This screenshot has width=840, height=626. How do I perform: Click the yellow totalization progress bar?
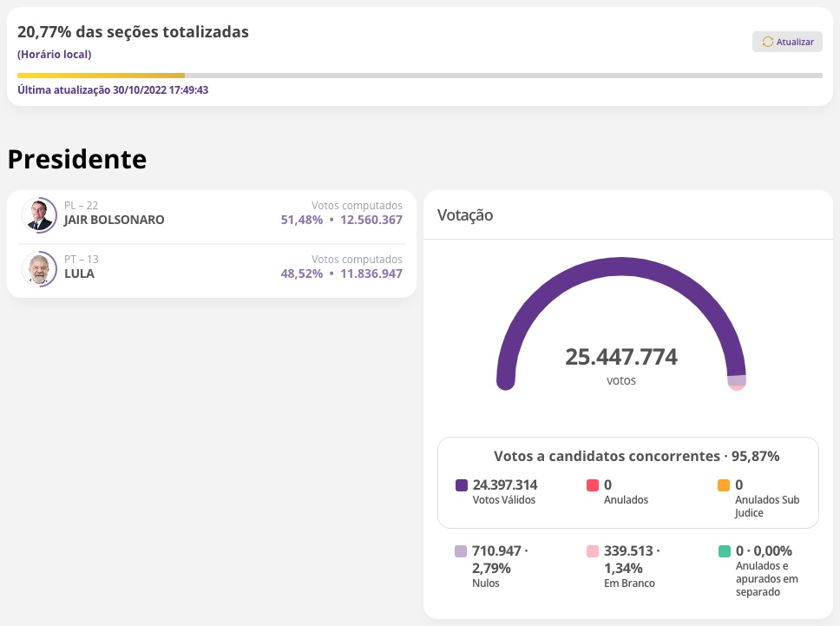pyautogui.click(x=100, y=76)
